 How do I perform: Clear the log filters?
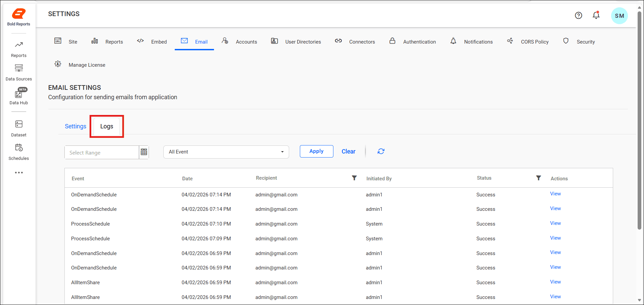[348, 151]
